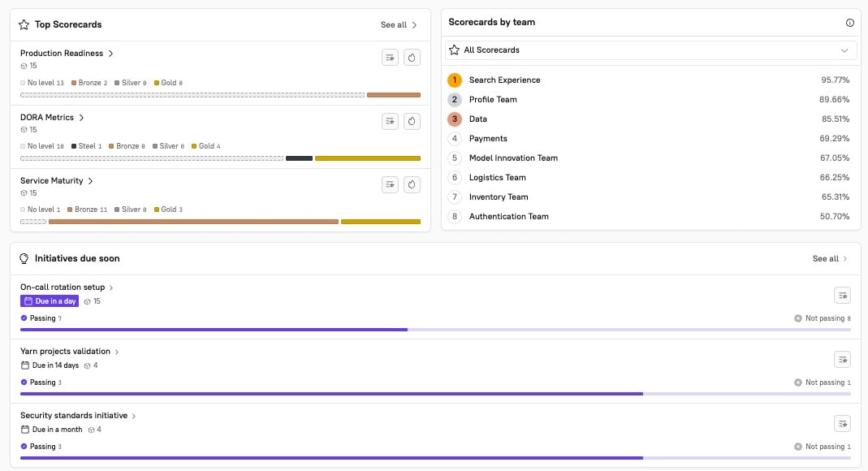Select Search Experience team row
868x471 pixels.
651,80
